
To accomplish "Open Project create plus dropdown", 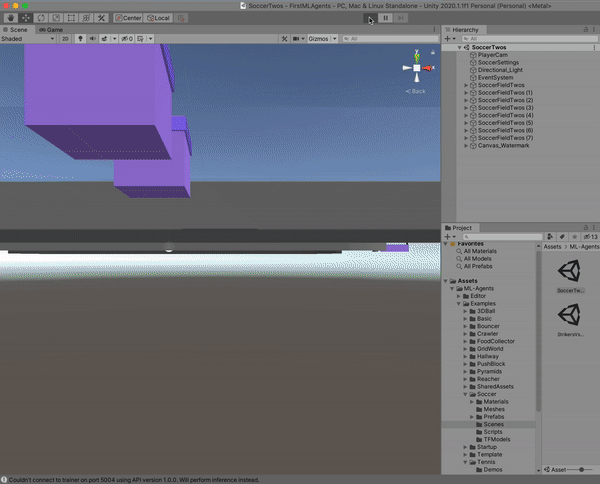I will point(450,237).
